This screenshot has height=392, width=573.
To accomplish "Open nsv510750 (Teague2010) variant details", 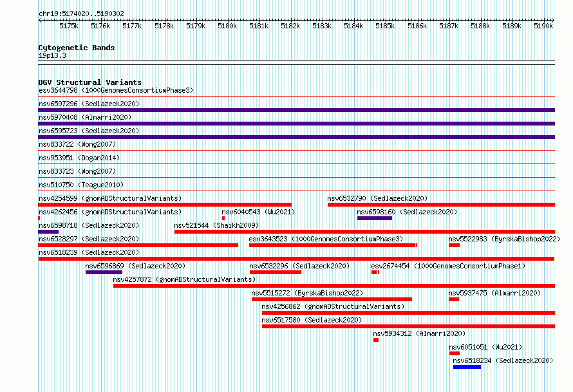I will point(81,185).
